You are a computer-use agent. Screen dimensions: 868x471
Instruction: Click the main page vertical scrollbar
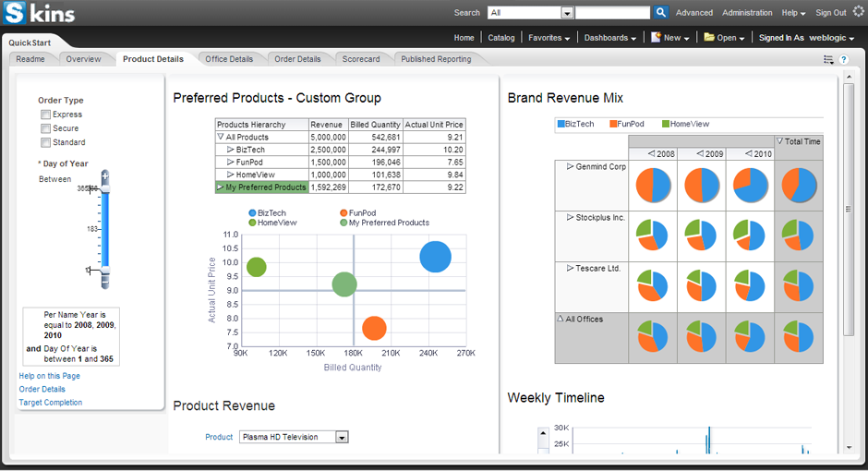850,210
